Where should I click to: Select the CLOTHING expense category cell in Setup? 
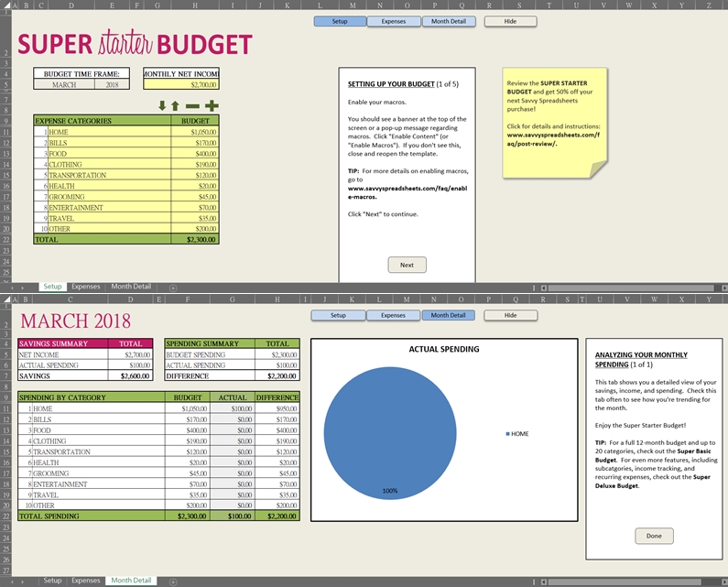click(x=109, y=165)
